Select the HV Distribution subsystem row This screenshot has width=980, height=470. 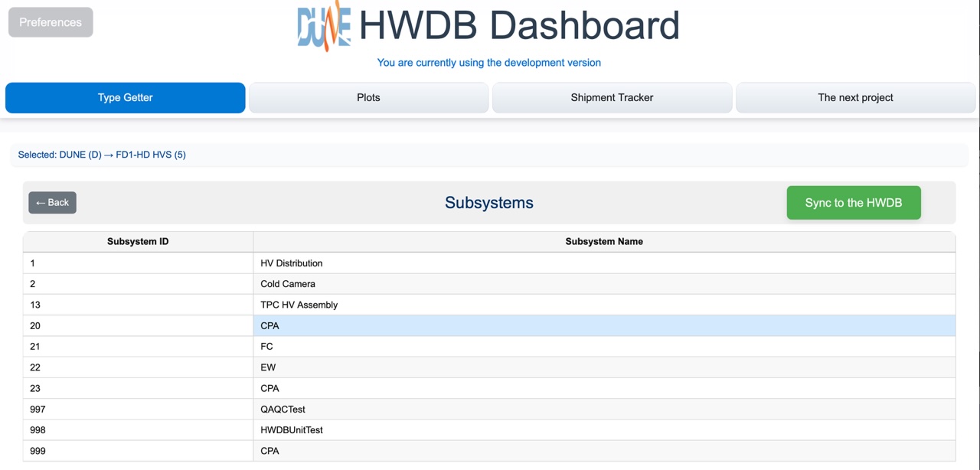coord(292,263)
